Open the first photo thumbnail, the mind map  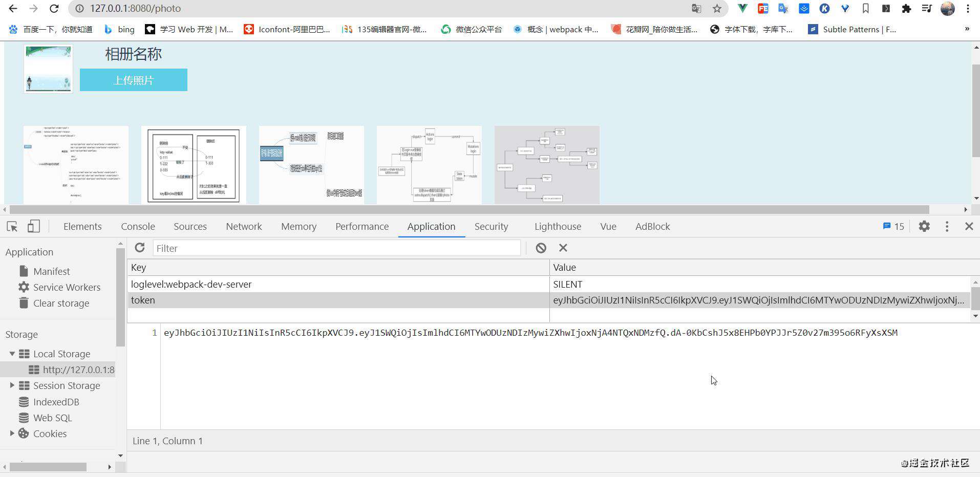click(x=76, y=165)
